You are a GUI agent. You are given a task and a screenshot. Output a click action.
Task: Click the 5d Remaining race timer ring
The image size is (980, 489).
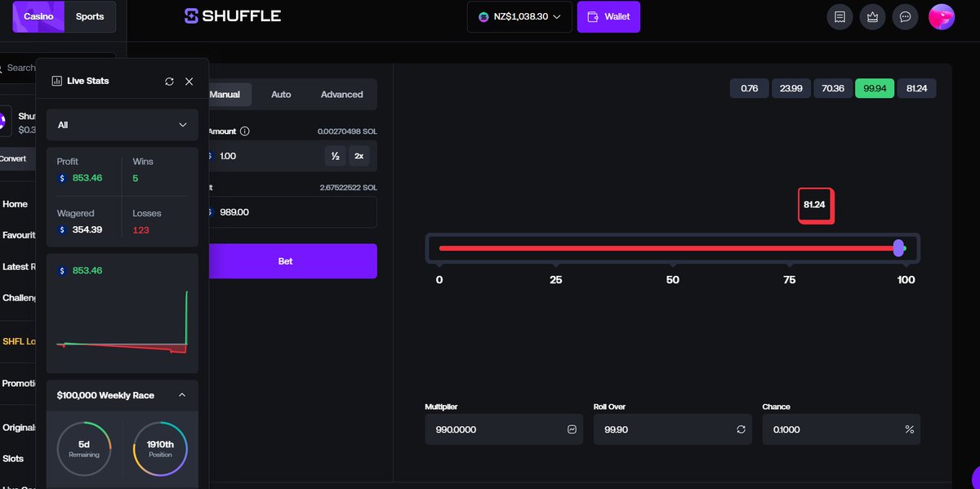(84, 449)
